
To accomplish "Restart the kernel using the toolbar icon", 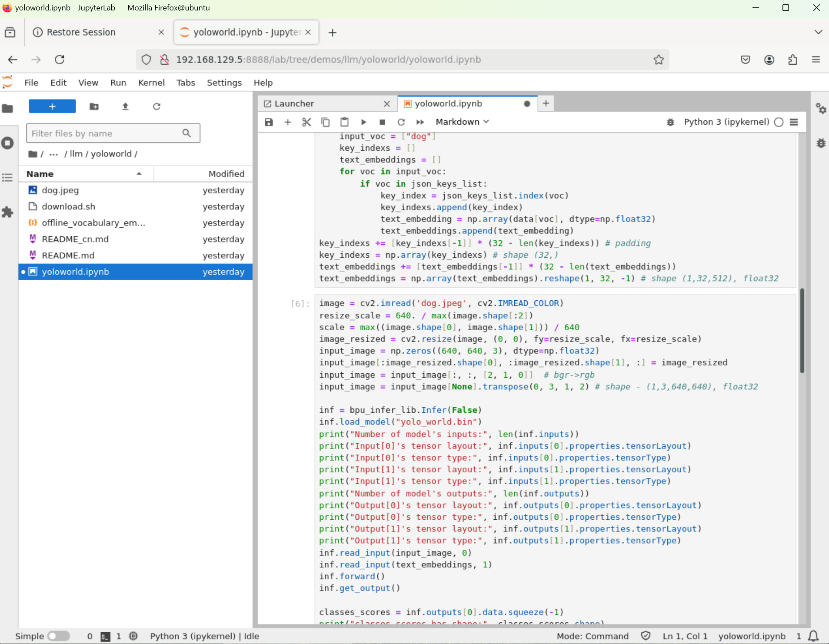I will click(x=401, y=122).
